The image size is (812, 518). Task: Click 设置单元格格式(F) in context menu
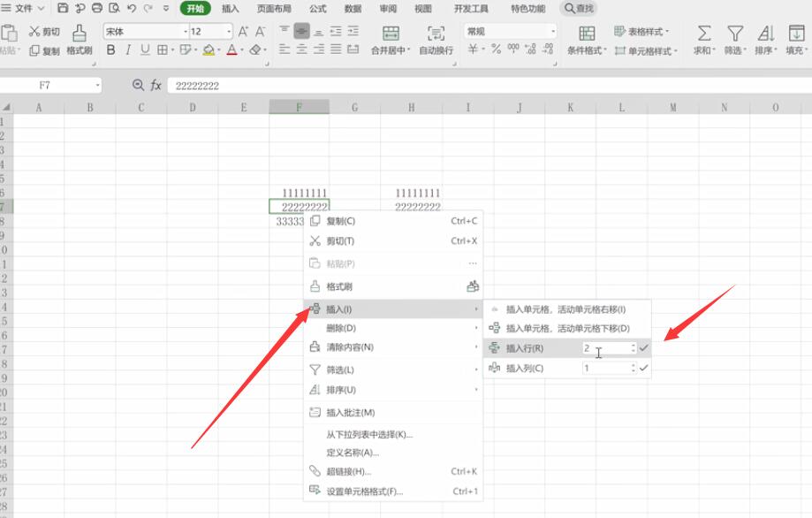pyautogui.click(x=393, y=491)
